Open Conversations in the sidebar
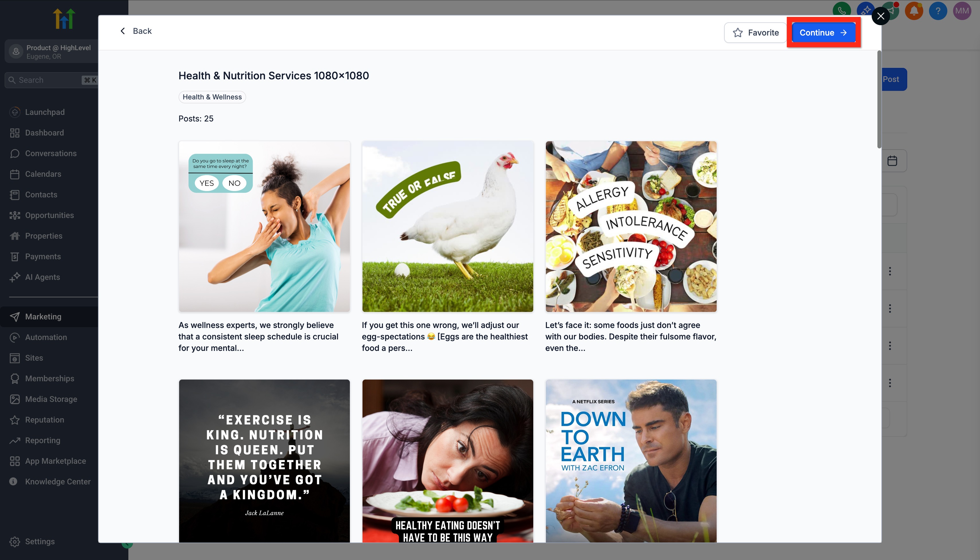Image resolution: width=980 pixels, height=560 pixels. [50, 154]
